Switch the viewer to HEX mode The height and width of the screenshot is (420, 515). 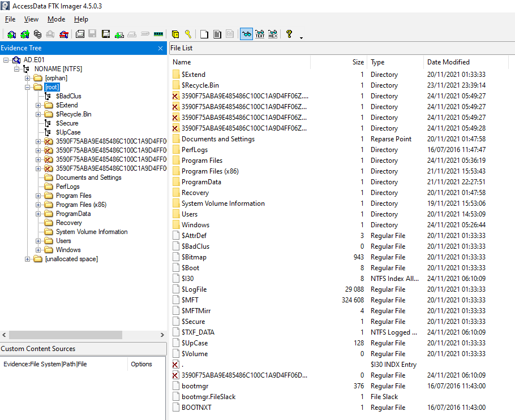[x=273, y=34]
